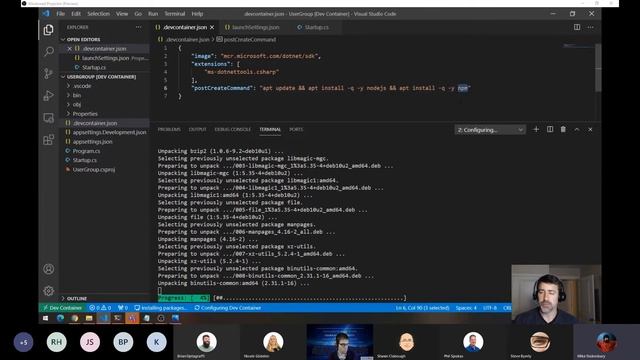
Task: Expand the bin folder
Action: coord(77,95)
